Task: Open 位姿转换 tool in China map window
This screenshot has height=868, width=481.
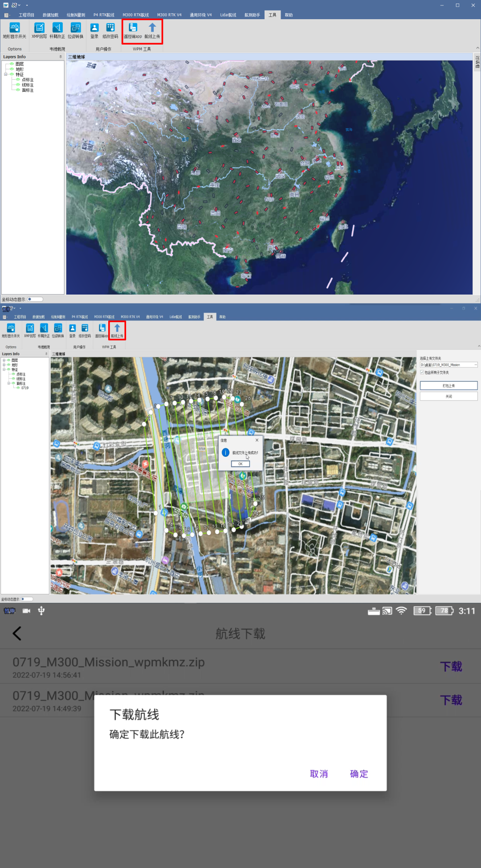Action: (76, 28)
